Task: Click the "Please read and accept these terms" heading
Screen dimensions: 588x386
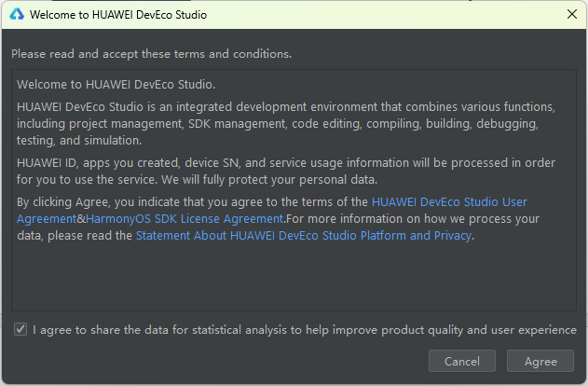Action: tap(151, 54)
